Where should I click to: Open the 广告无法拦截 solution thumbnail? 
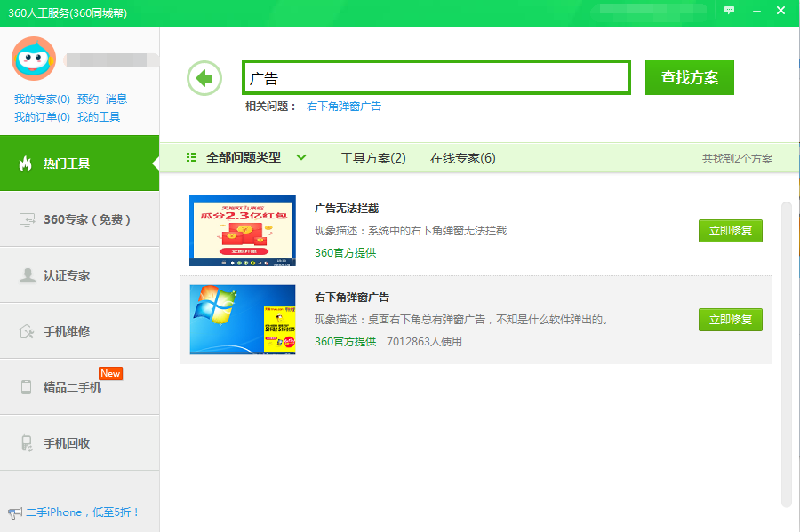coord(243,231)
